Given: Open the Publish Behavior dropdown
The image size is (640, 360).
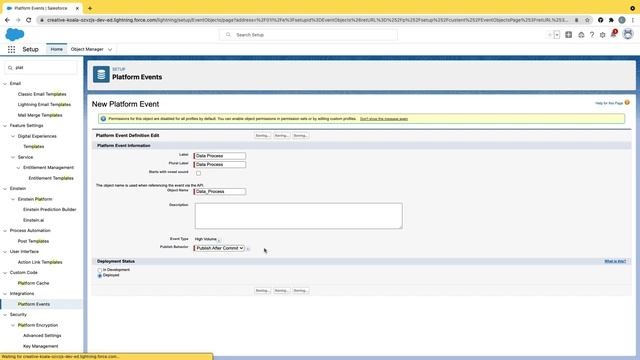Looking at the screenshot, I should point(219,248).
